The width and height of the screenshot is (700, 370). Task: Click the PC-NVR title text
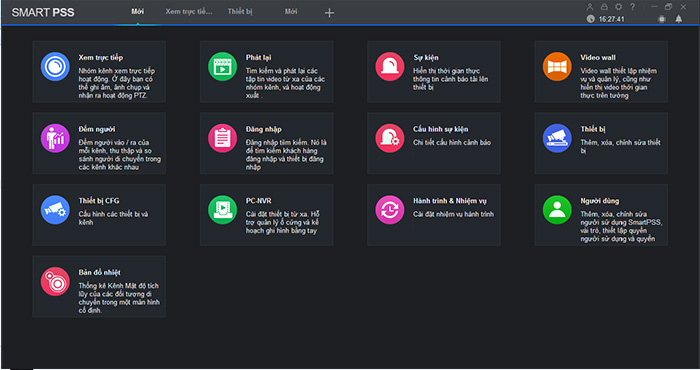[258, 201]
